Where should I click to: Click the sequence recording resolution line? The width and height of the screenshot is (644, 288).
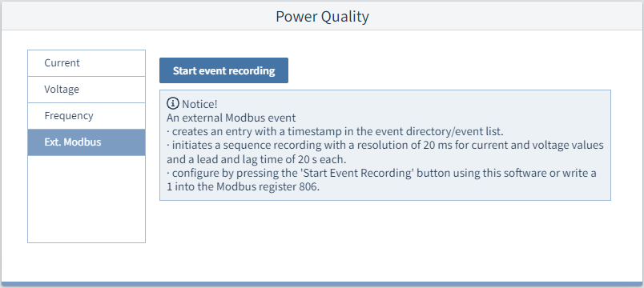pyautogui.click(x=385, y=146)
